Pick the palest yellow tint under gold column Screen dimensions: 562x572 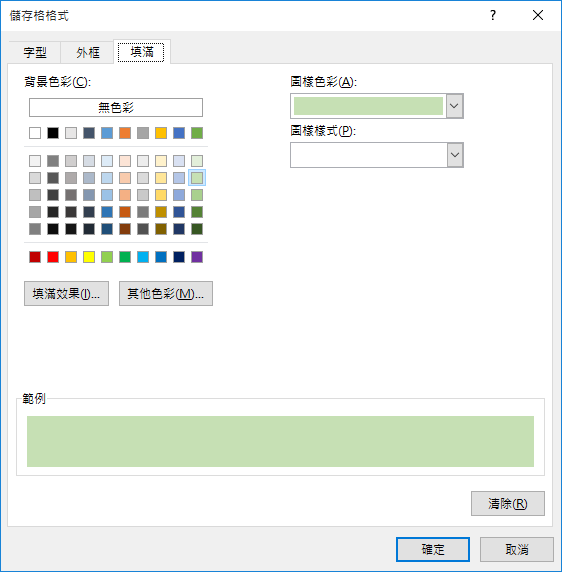(161, 161)
